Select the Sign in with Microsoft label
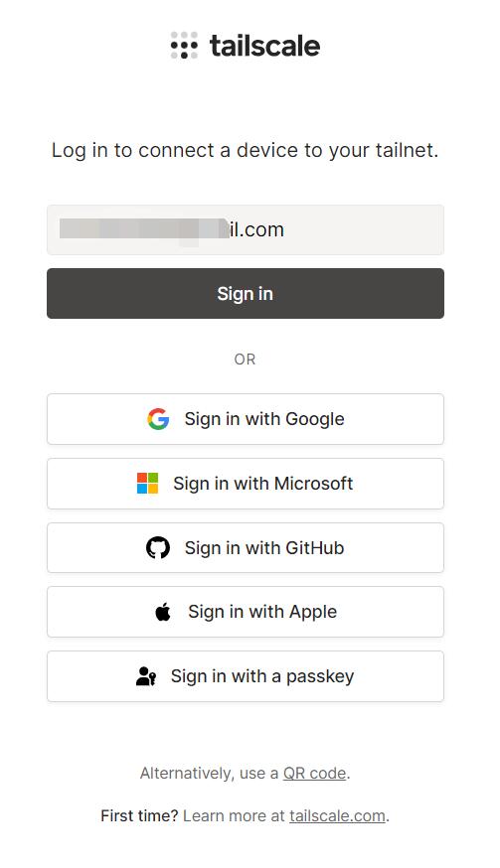The height and width of the screenshot is (868, 500). [262, 484]
